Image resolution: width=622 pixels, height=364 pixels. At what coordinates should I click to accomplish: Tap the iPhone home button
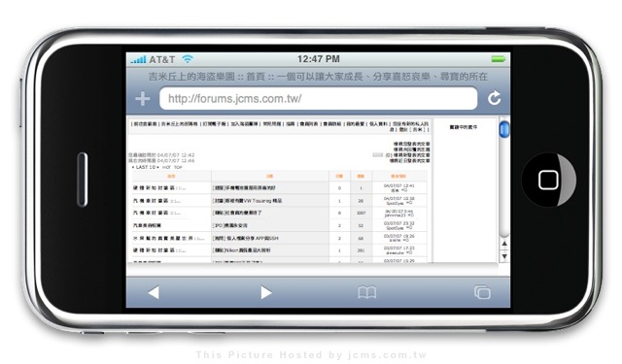pyautogui.click(x=548, y=180)
